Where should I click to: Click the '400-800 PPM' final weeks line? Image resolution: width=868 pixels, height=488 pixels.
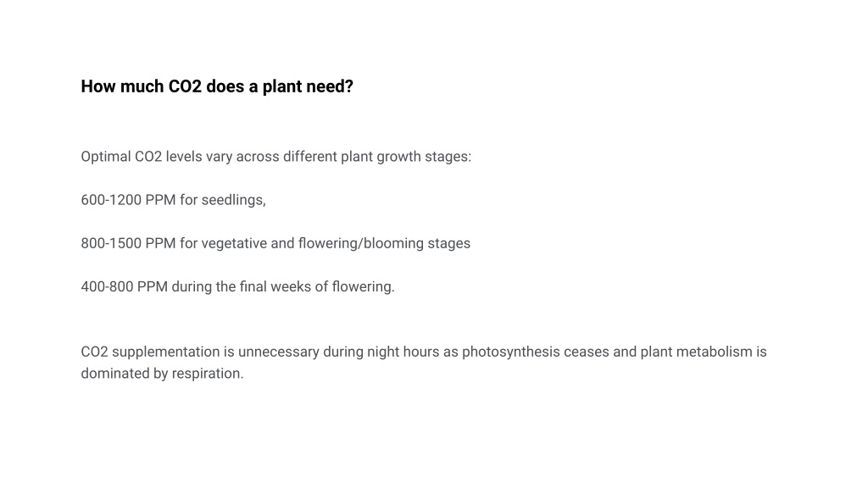238,286
